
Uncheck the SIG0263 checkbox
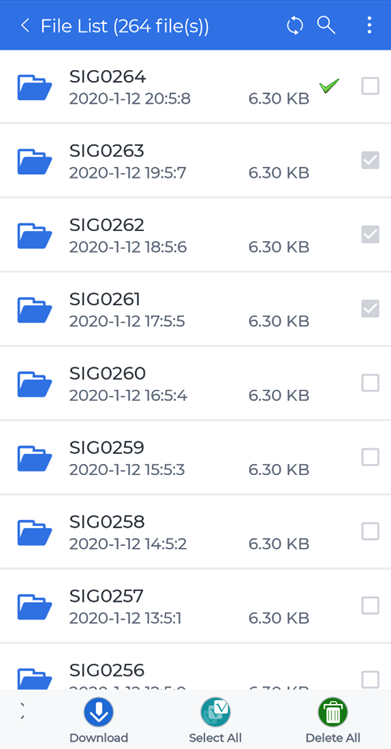pos(370,160)
